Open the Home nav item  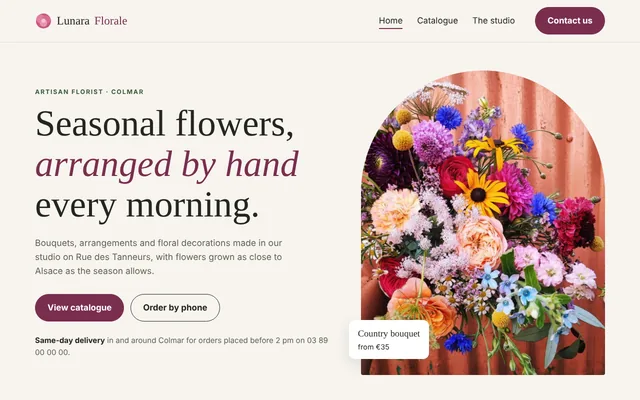(391, 20)
